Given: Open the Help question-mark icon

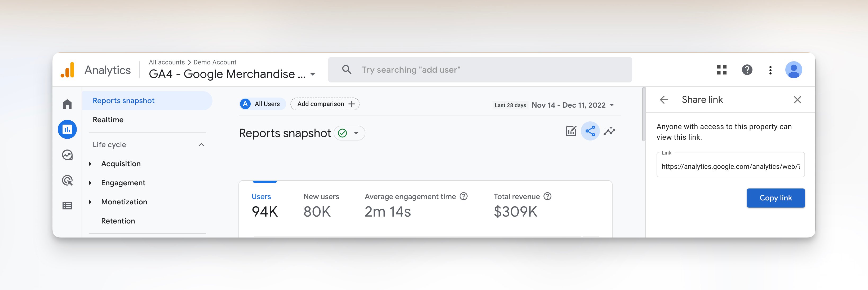Looking at the screenshot, I should [747, 70].
